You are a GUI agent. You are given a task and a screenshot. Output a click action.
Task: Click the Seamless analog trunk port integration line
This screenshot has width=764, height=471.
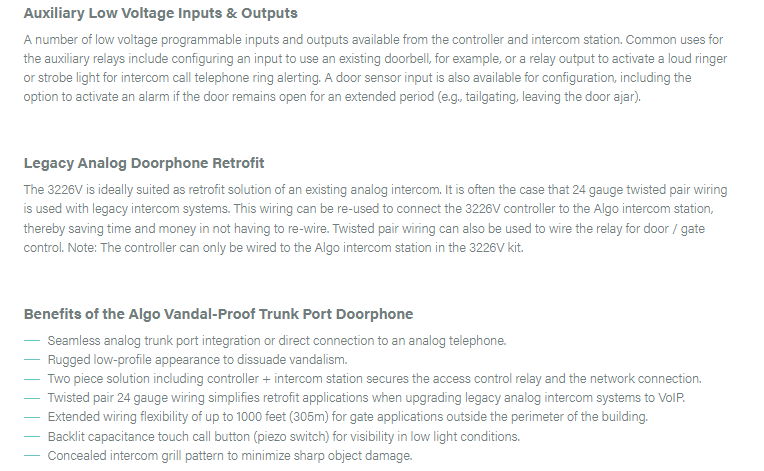click(277, 340)
